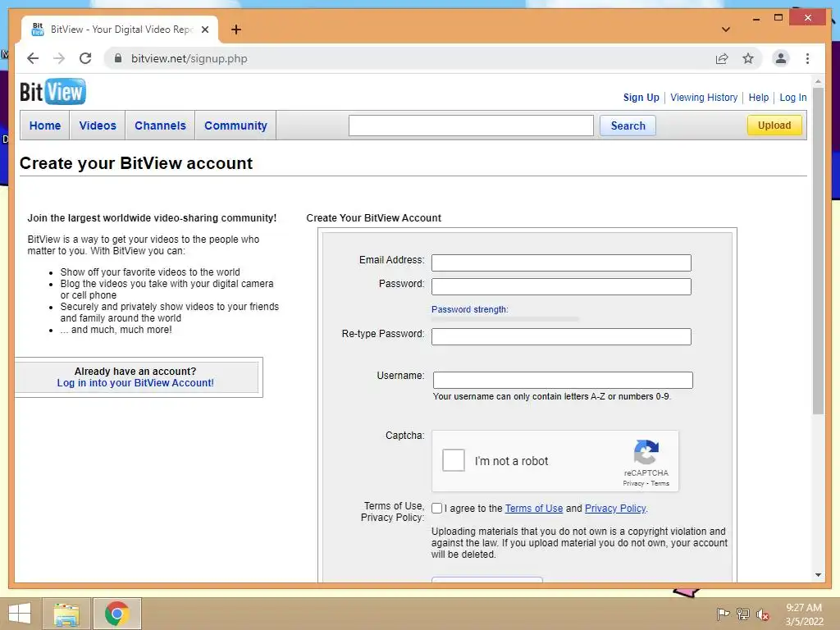The height and width of the screenshot is (630, 840).
Task: Open the Channels navigation tab
Action: pyautogui.click(x=160, y=126)
